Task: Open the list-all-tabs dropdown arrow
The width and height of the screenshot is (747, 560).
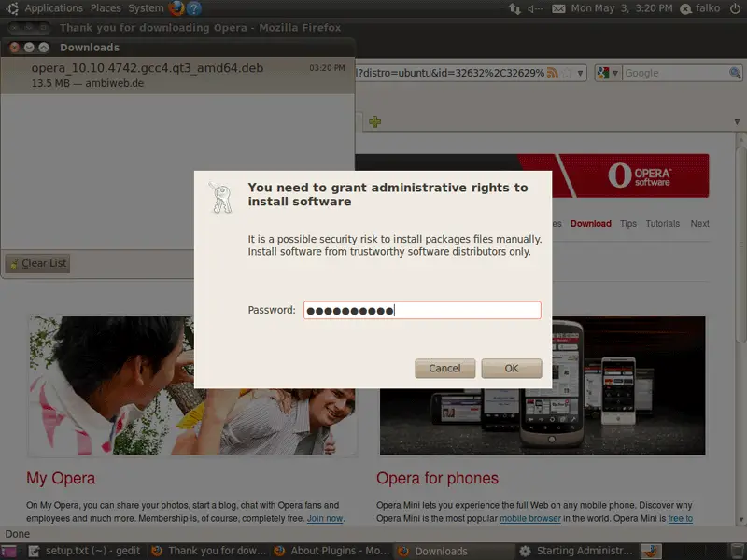Action: (x=737, y=122)
